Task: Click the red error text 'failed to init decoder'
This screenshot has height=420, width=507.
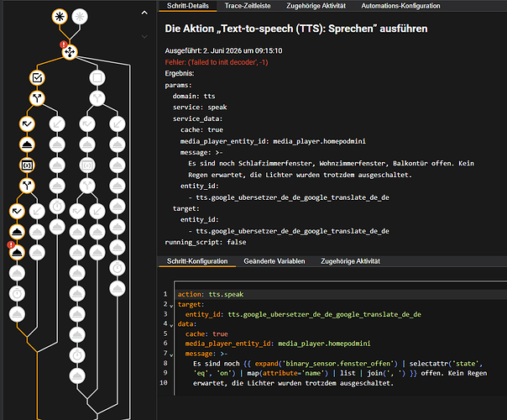Action: (217, 62)
